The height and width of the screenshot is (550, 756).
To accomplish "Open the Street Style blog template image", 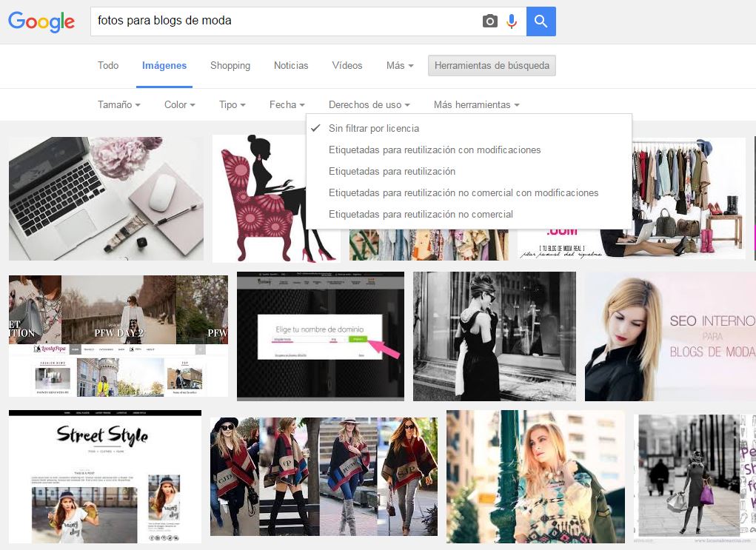I will tap(105, 477).
